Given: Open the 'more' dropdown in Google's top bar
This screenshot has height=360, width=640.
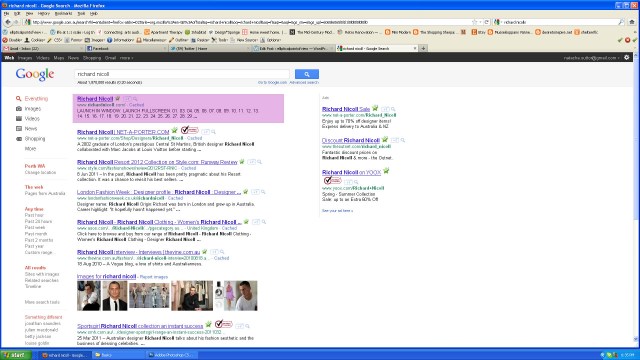Looking at the screenshot, I should point(126,58).
